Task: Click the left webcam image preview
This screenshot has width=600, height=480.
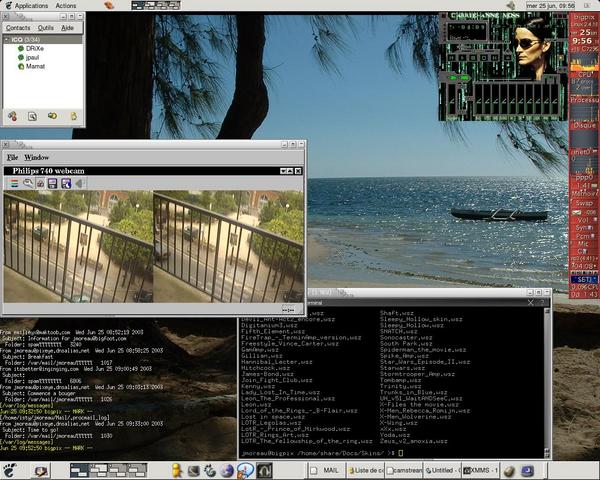Action: tap(78, 247)
